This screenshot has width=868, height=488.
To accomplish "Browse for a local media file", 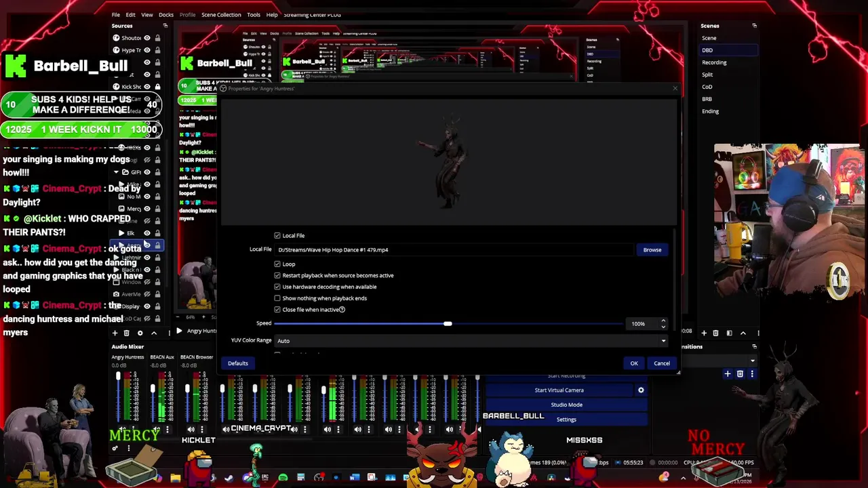I will (x=652, y=250).
